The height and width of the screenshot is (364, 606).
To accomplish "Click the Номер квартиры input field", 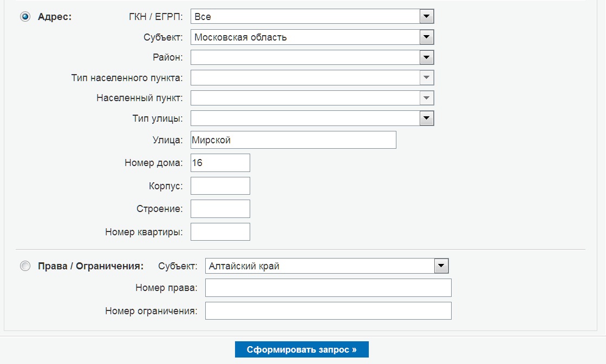I will pyautogui.click(x=220, y=231).
